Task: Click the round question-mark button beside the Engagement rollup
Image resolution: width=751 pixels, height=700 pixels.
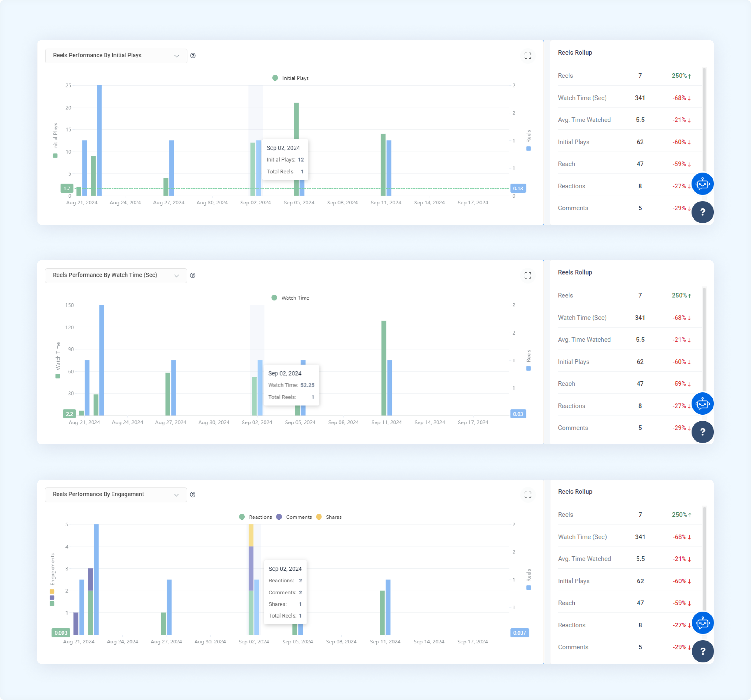Action: (x=703, y=651)
